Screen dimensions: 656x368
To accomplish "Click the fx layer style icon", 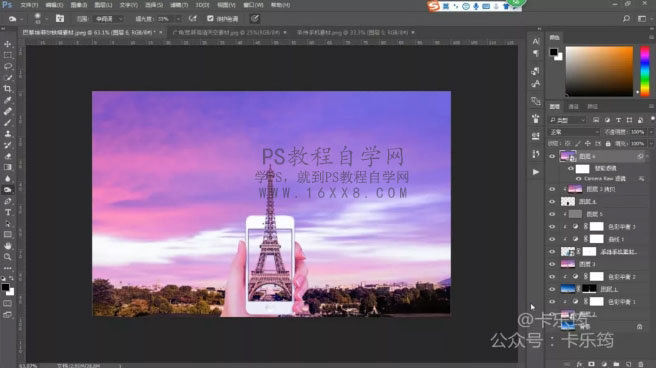I will point(579,364).
